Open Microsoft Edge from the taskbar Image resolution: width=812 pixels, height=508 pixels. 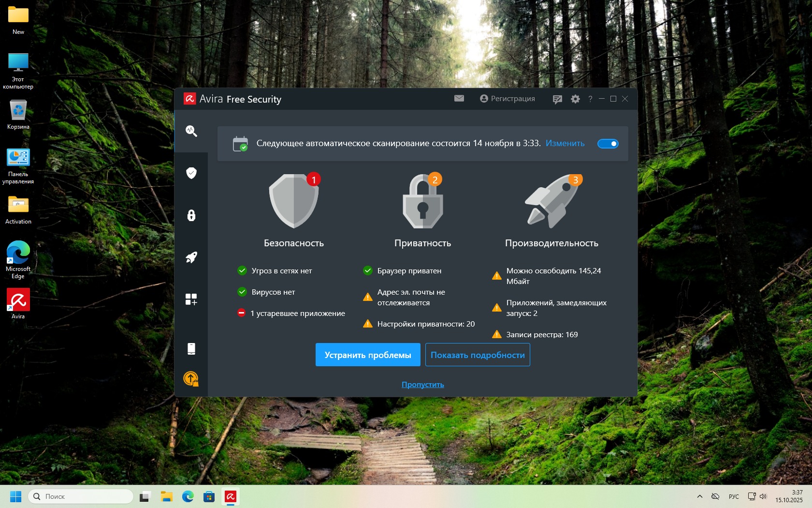click(x=188, y=496)
